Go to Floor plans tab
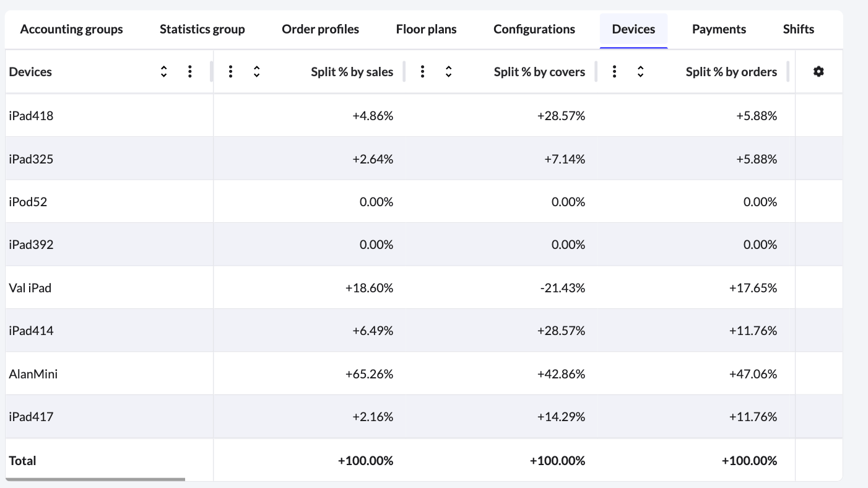This screenshot has width=868, height=488. pyautogui.click(x=426, y=29)
